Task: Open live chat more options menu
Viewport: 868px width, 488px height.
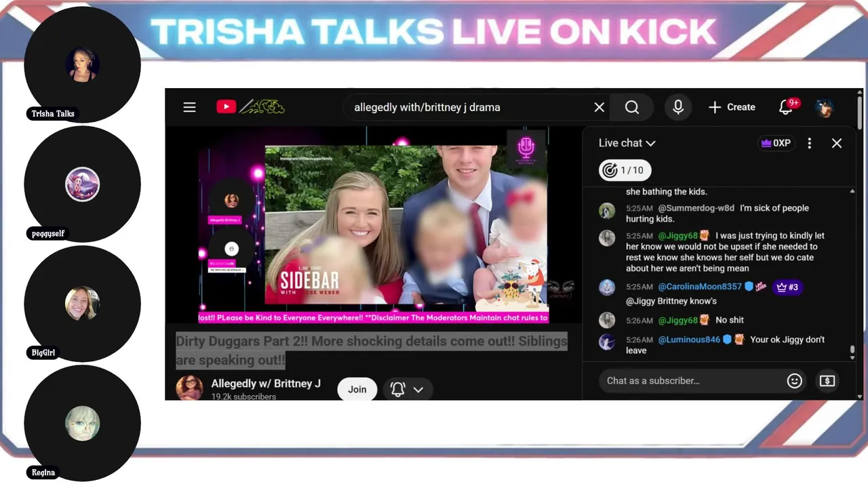Action: (x=809, y=143)
